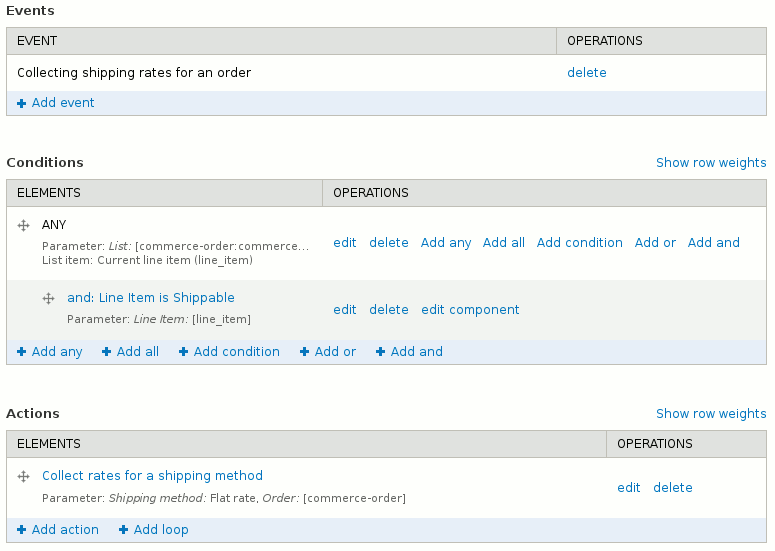
Task: Click drag handle for Collect rates action
Action: click(24, 476)
